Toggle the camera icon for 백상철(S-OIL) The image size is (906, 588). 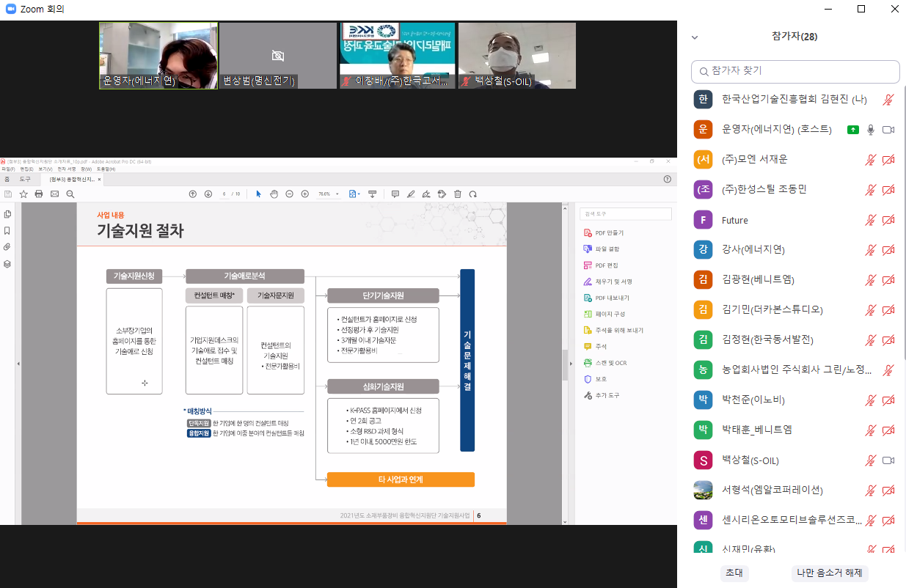(888, 460)
